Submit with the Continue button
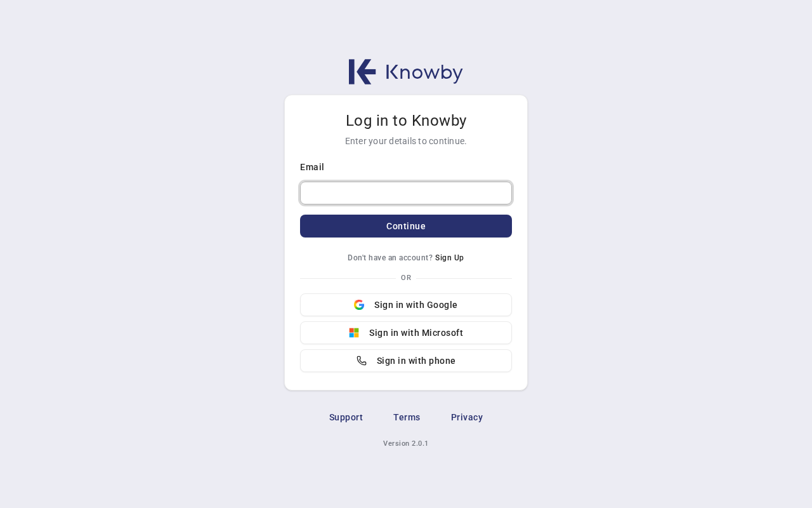812x508 pixels. (406, 226)
